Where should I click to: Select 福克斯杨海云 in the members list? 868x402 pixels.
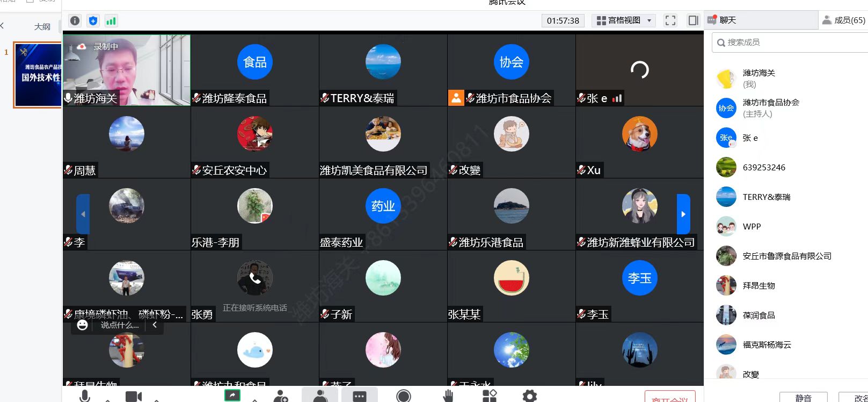786,344
